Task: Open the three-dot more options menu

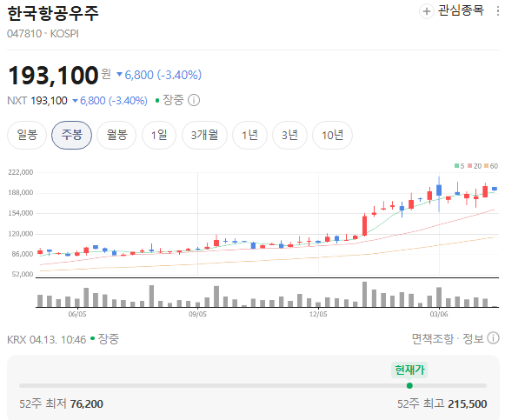Action: pos(498,11)
